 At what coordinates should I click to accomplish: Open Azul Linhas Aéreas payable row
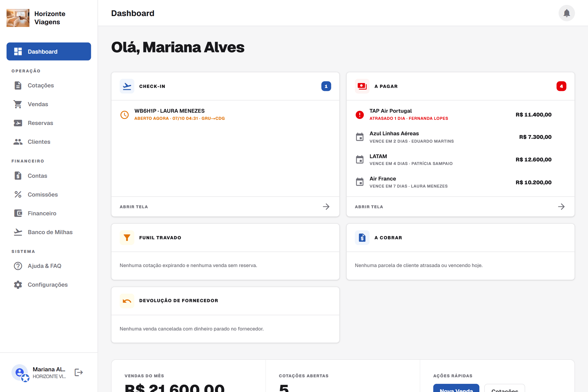pyautogui.click(x=460, y=137)
